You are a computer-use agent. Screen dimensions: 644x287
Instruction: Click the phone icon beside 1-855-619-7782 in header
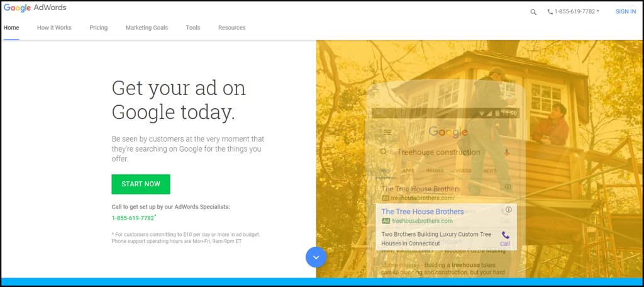(x=550, y=12)
